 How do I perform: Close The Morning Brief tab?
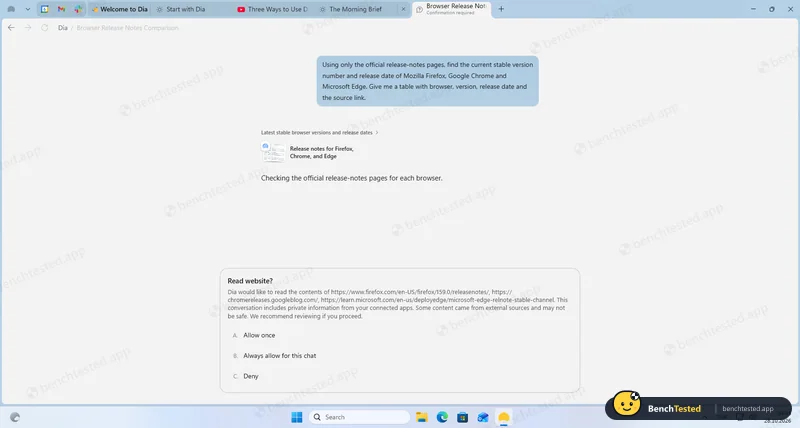[x=403, y=9]
